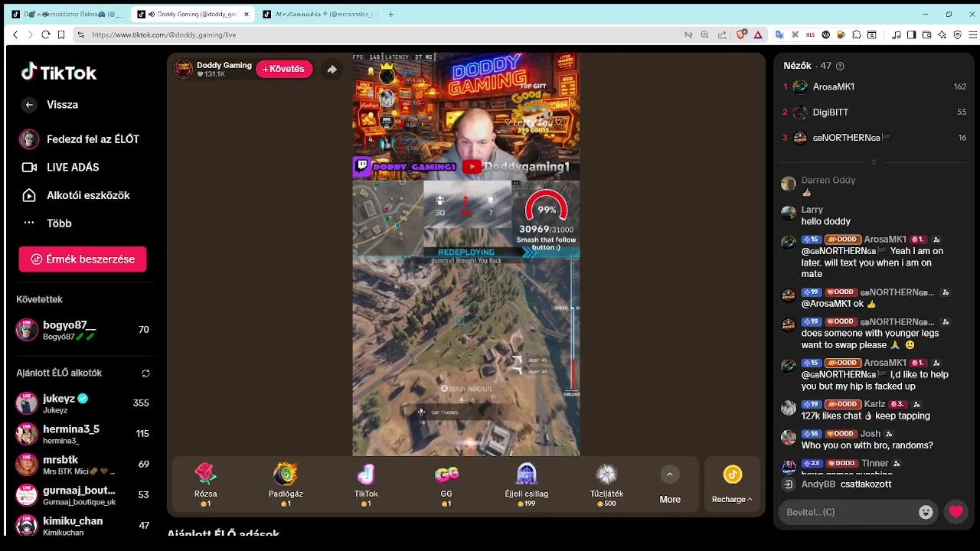The width and height of the screenshot is (980, 551).
Task: Click Larry's name in chat
Action: tap(812, 210)
